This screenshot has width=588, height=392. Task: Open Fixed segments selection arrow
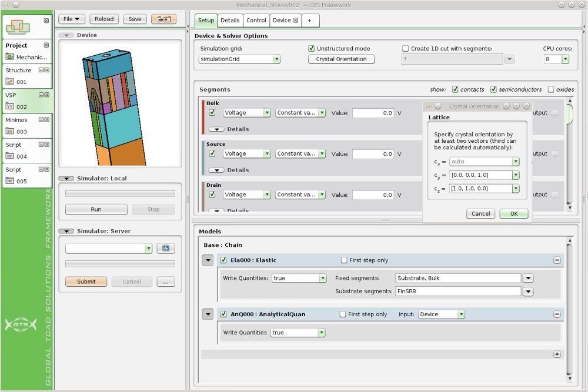coord(528,278)
